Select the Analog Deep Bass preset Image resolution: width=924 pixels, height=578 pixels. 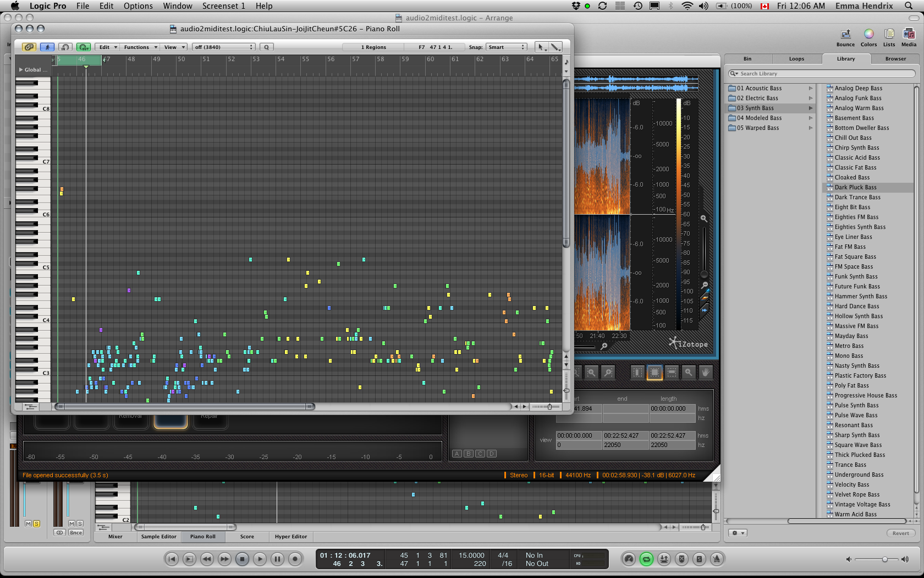[x=858, y=89]
